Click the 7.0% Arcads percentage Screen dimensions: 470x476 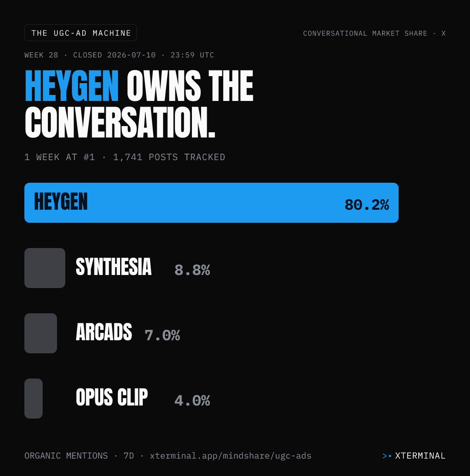pyautogui.click(x=162, y=335)
